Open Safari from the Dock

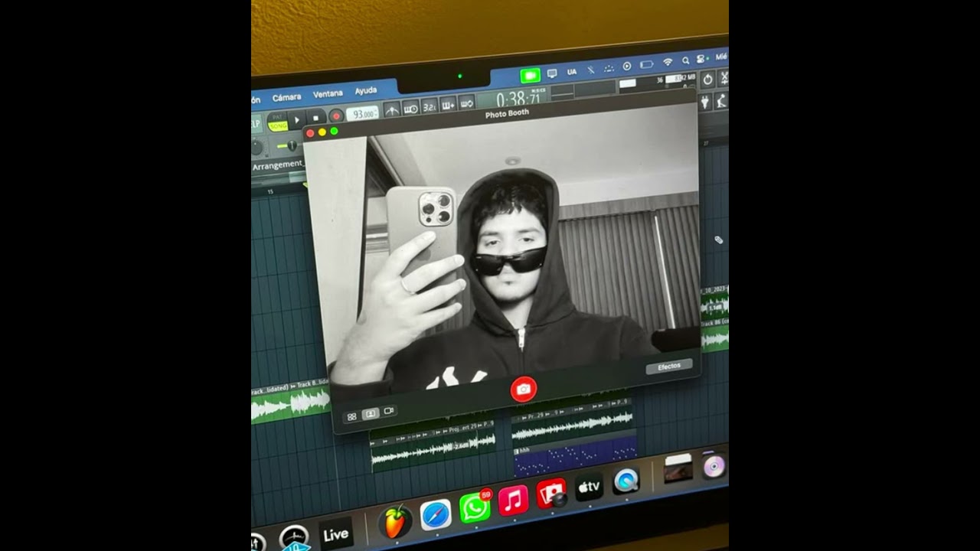pyautogui.click(x=436, y=514)
